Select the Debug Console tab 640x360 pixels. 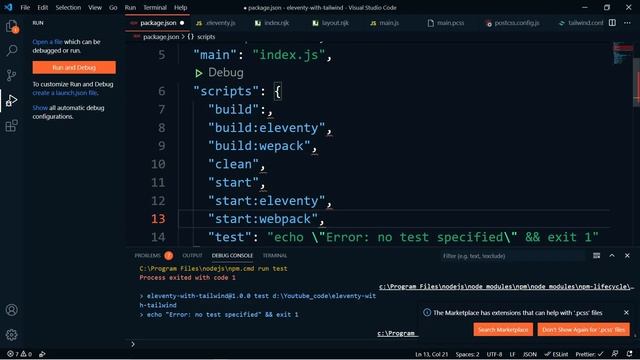click(x=232, y=256)
